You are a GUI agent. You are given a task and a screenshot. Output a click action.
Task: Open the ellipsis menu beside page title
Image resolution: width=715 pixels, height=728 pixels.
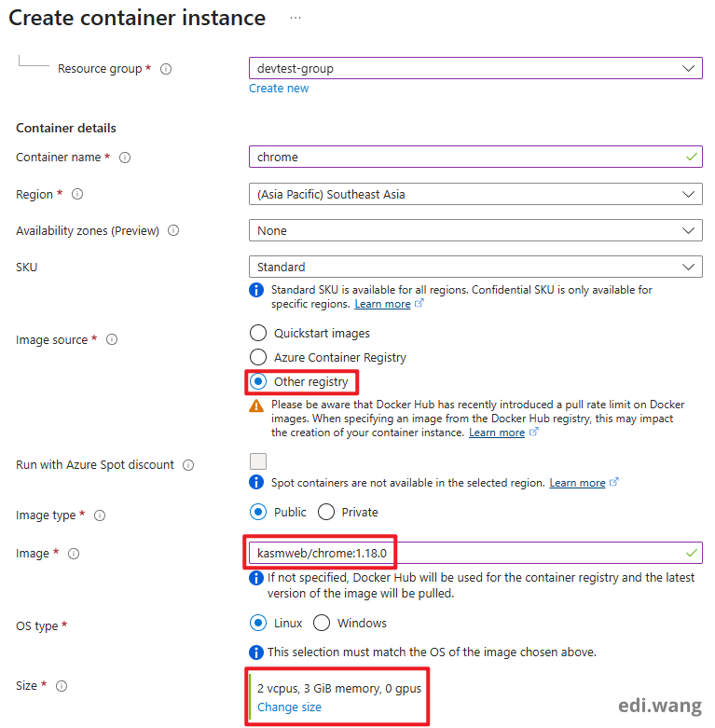(296, 19)
